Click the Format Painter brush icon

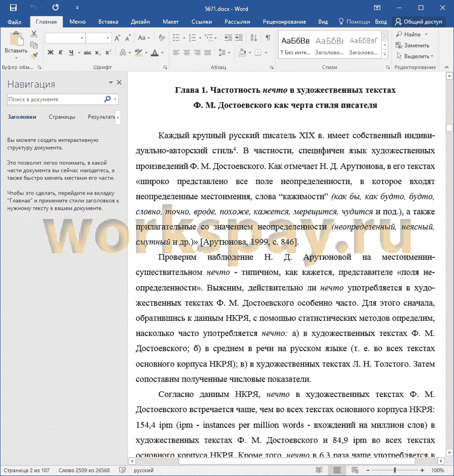click(x=35, y=55)
